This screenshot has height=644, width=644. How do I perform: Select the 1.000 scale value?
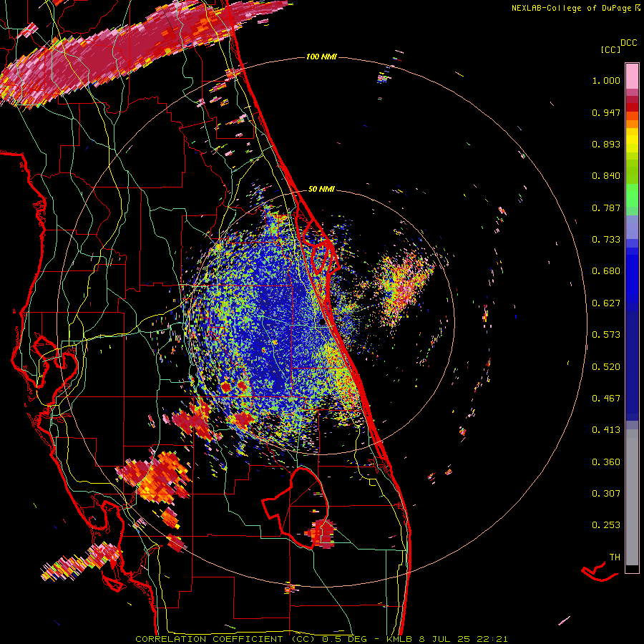point(606,80)
